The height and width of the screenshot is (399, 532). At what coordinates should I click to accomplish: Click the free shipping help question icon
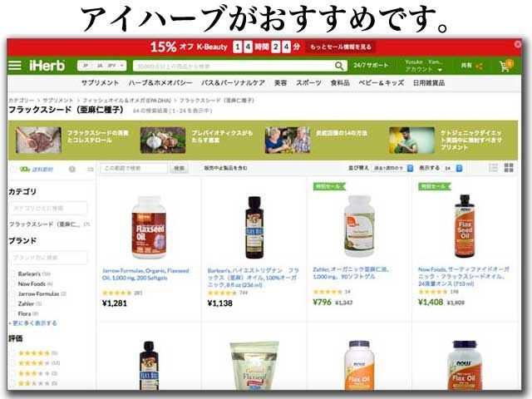tap(72, 169)
